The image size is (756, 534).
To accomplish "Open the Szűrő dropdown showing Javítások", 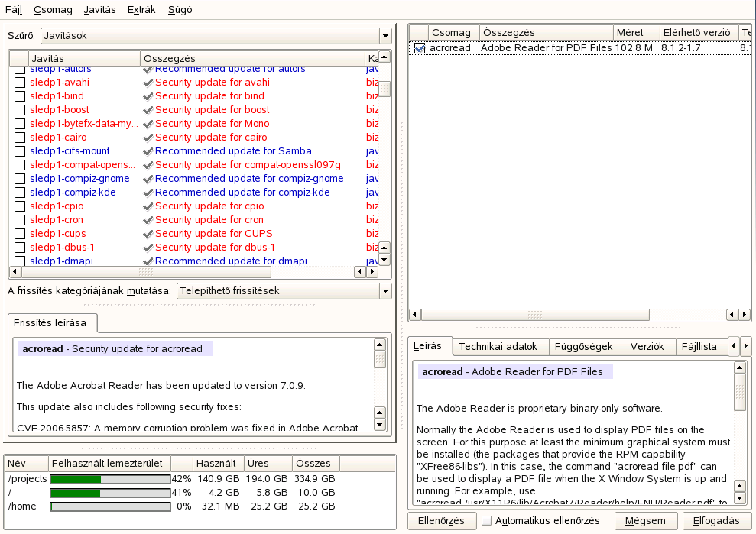I will click(215, 36).
